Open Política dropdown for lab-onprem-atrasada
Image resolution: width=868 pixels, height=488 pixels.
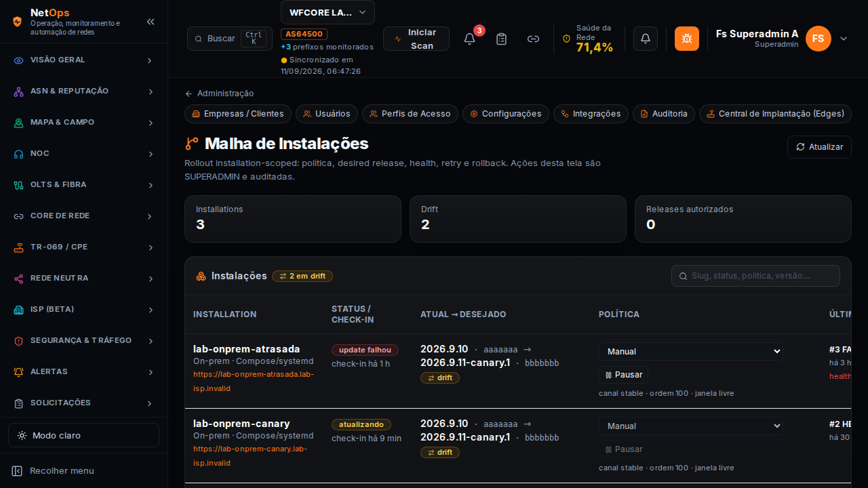(x=690, y=351)
